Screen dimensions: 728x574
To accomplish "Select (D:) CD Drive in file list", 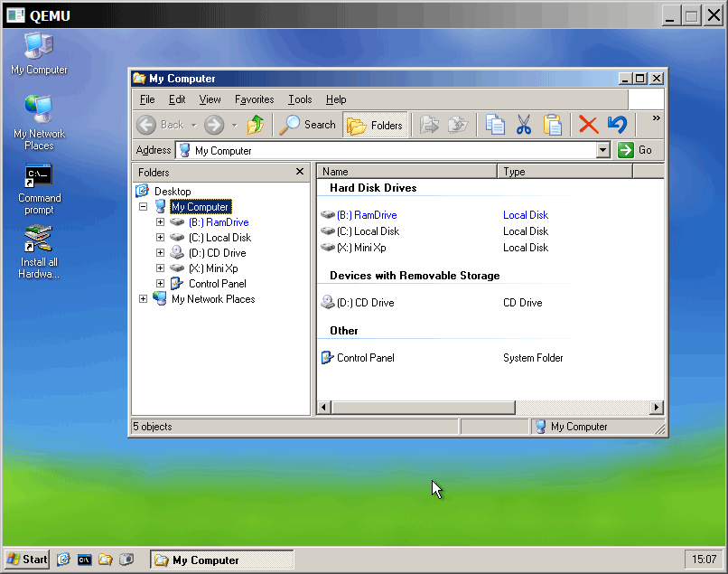I will [x=365, y=303].
